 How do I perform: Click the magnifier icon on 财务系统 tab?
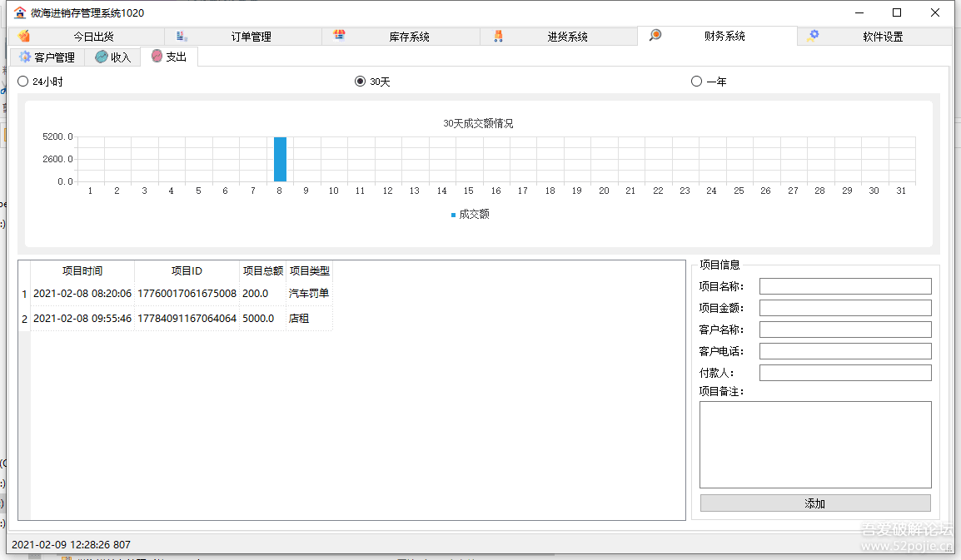pos(655,35)
